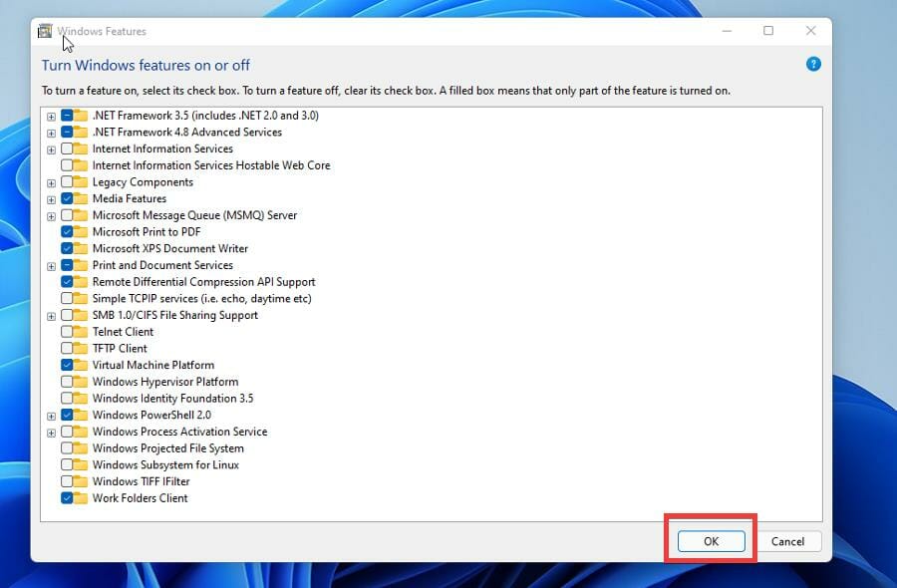Click folder icon beside Windows Identity Foundation 3.5

pos(81,398)
